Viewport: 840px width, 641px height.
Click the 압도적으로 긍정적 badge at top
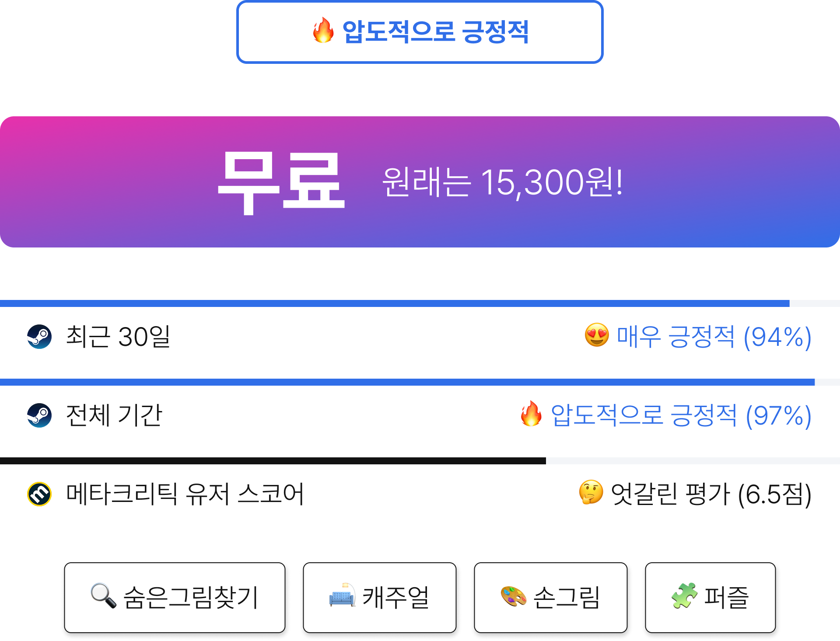[420, 32]
